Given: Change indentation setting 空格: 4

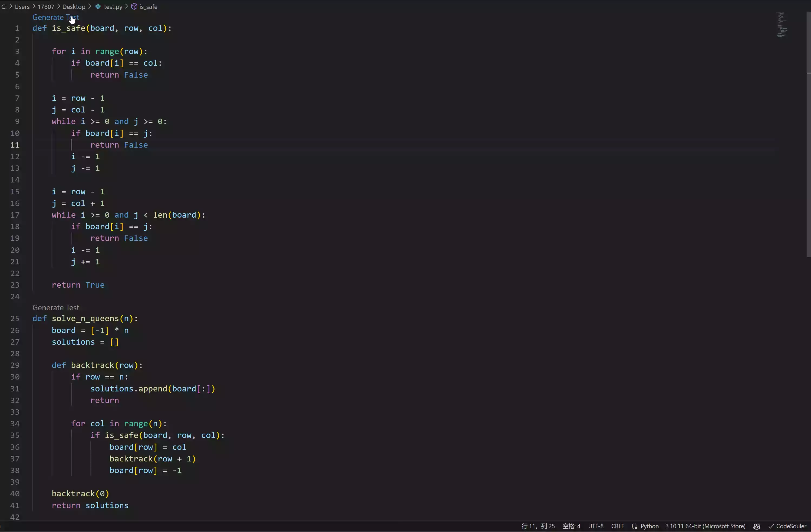Looking at the screenshot, I should [571, 526].
